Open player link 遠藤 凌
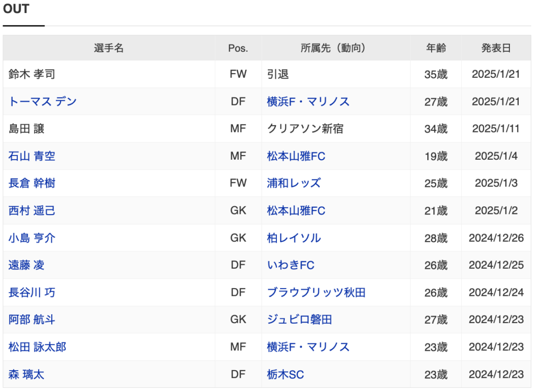Screen dimensions: 535x392 coord(26,265)
